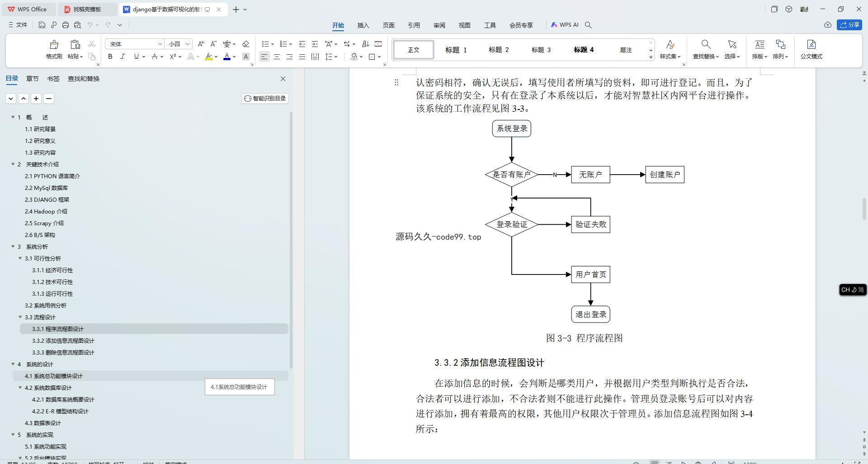Open the 插入 ribbon tab
This screenshot has height=464, width=868.
[x=363, y=25]
